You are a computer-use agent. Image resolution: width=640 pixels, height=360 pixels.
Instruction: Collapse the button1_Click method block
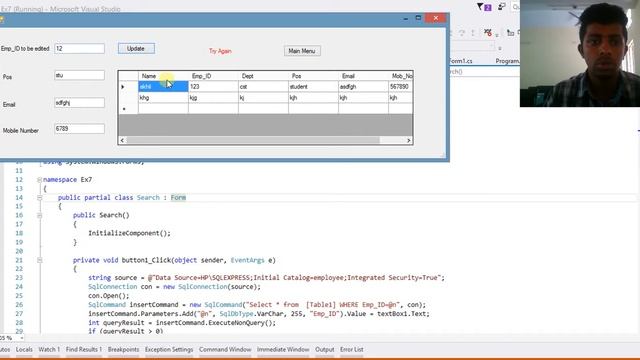click(x=40, y=260)
